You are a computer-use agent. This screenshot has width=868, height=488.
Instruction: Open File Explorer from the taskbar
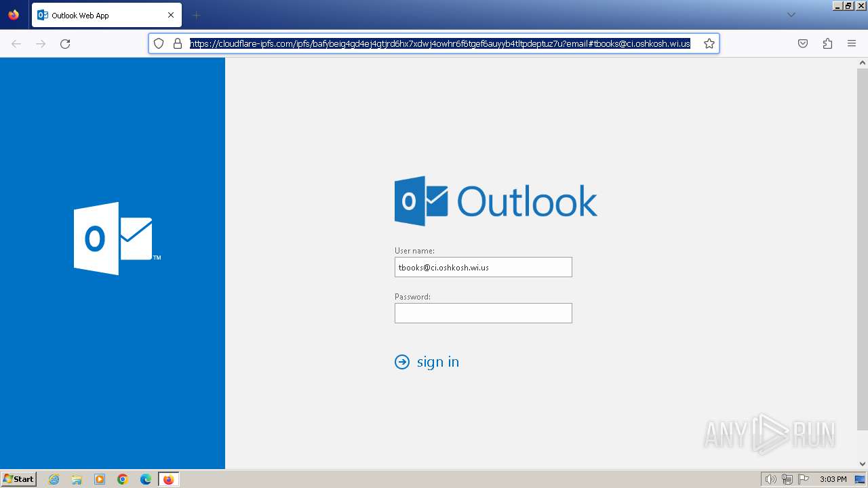coord(77,479)
